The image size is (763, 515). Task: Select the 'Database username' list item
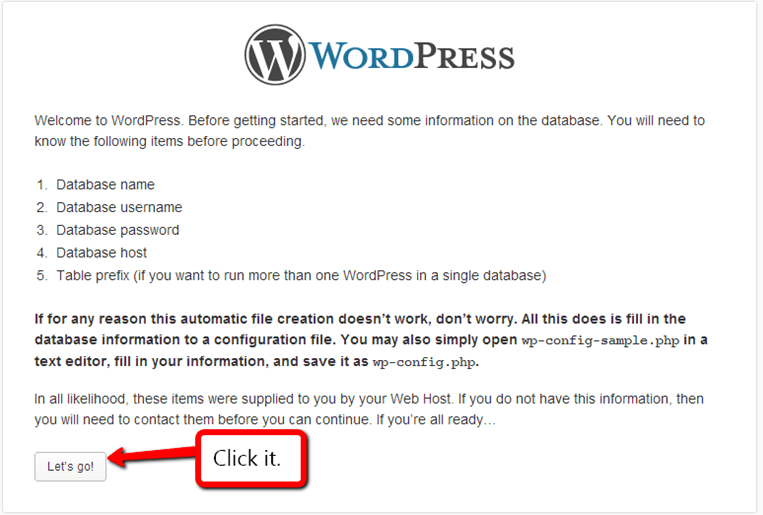(119, 207)
